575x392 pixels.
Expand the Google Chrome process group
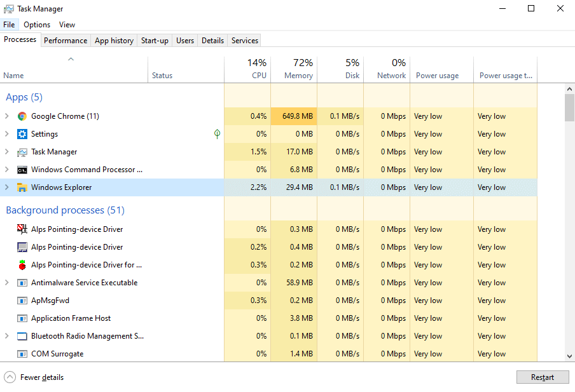(x=7, y=116)
